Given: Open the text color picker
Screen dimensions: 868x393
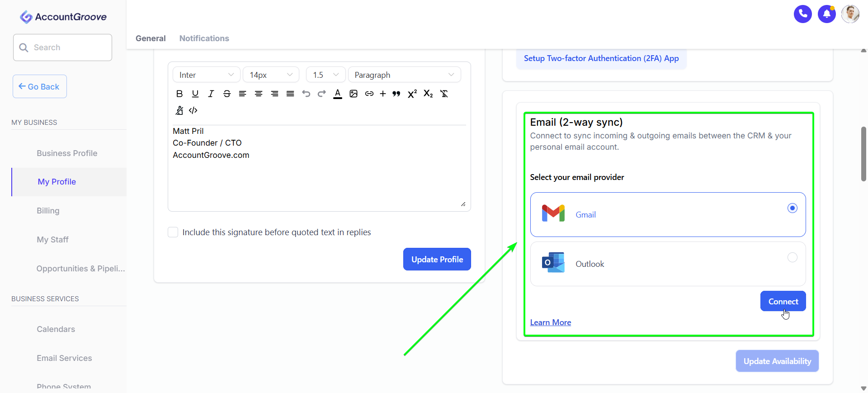Looking at the screenshot, I should (x=338, y=94).
